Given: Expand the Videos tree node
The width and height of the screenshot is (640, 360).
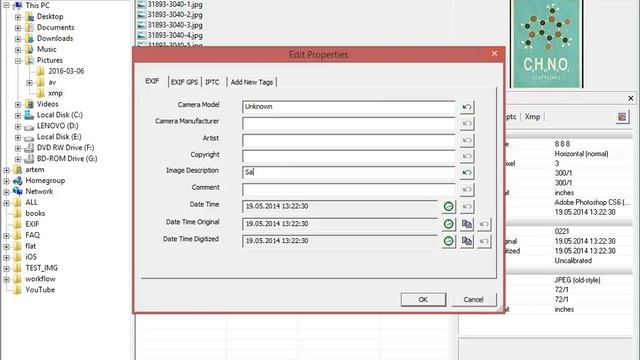Looking at the screenshot, I should (18, 104).
